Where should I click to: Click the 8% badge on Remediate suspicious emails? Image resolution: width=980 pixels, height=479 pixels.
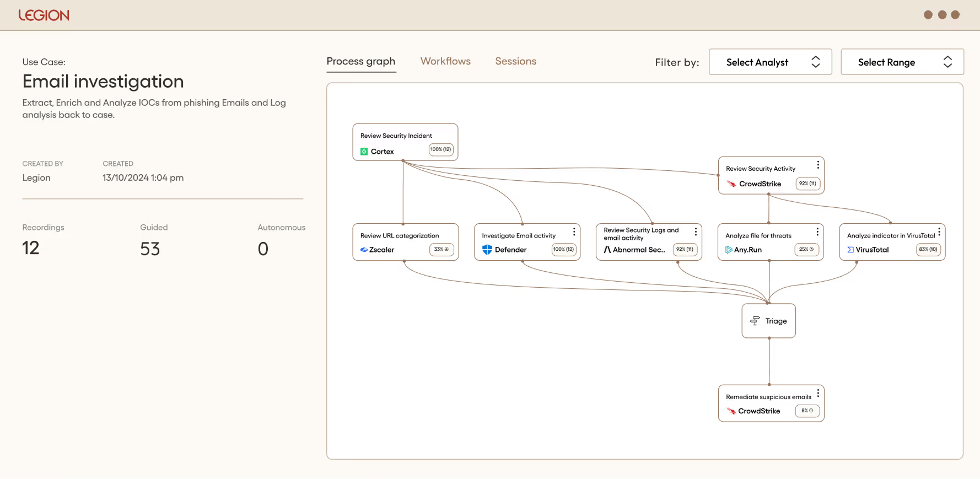pyautogui.click(x=807, y=411)
